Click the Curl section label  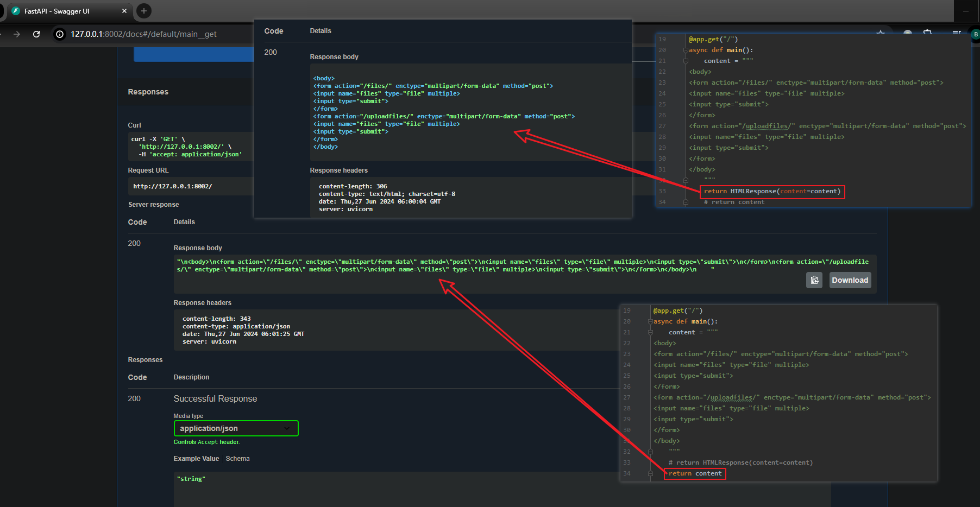tap(134, 125)
